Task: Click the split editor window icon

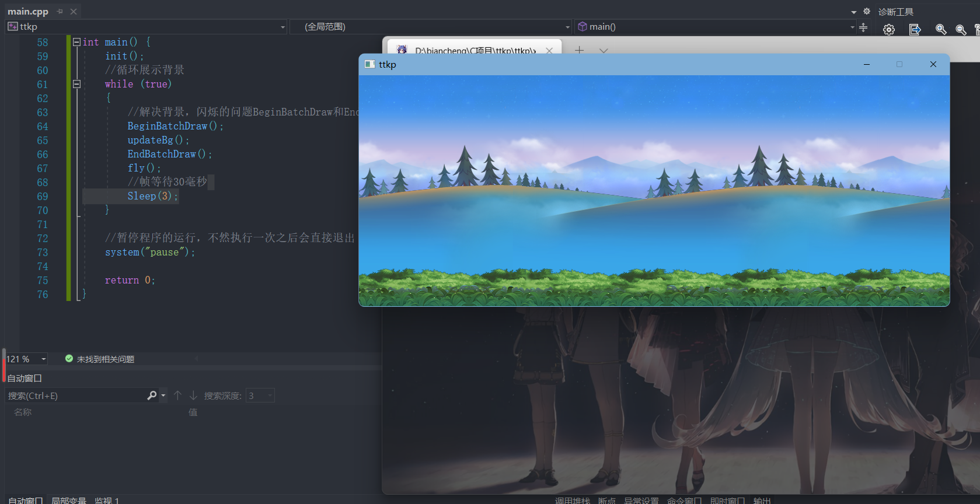Action: [863, 27]
